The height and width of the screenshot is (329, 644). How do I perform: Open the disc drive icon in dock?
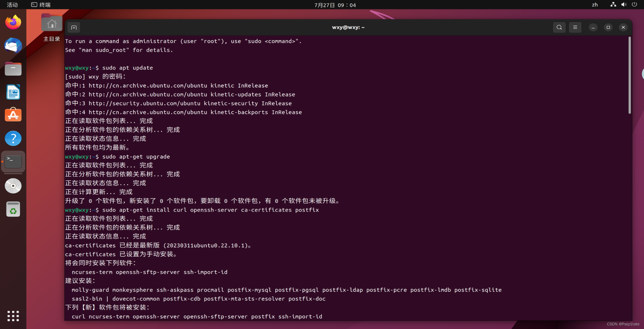tap(13, 186)
